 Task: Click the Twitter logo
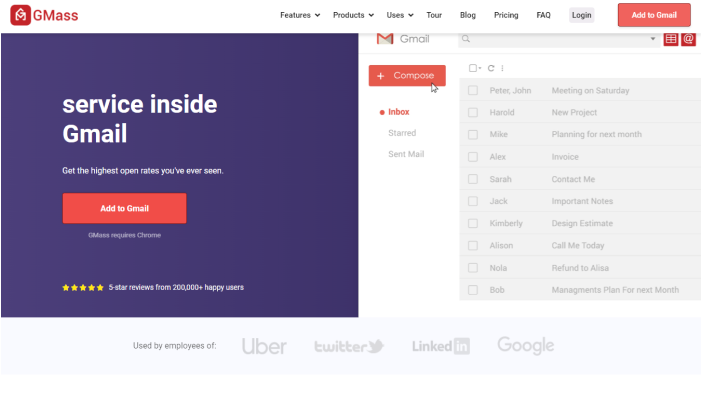tap(349, 346)
